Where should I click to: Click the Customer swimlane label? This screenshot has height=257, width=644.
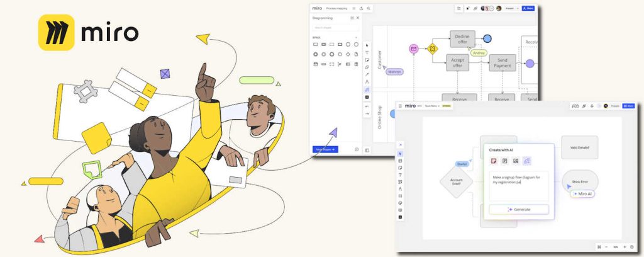380,60
